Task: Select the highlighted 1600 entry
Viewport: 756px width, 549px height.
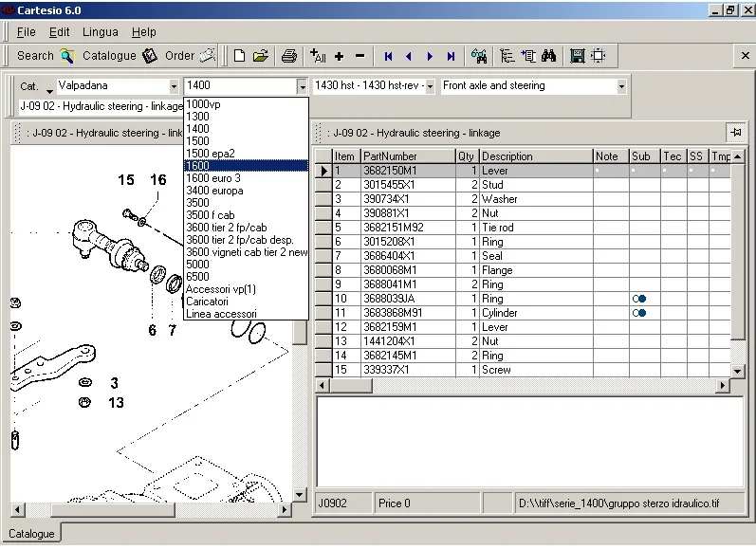Action: 246,166
